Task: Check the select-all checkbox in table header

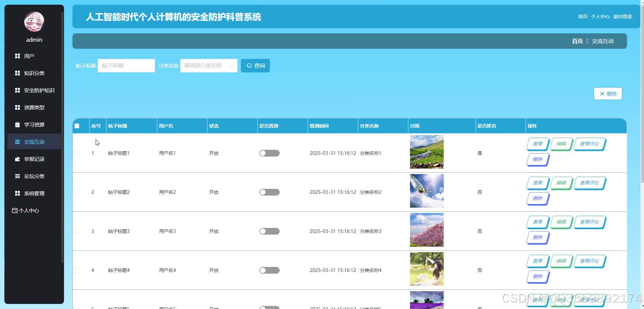Action: pyautogui.click(x=77, y=126)
